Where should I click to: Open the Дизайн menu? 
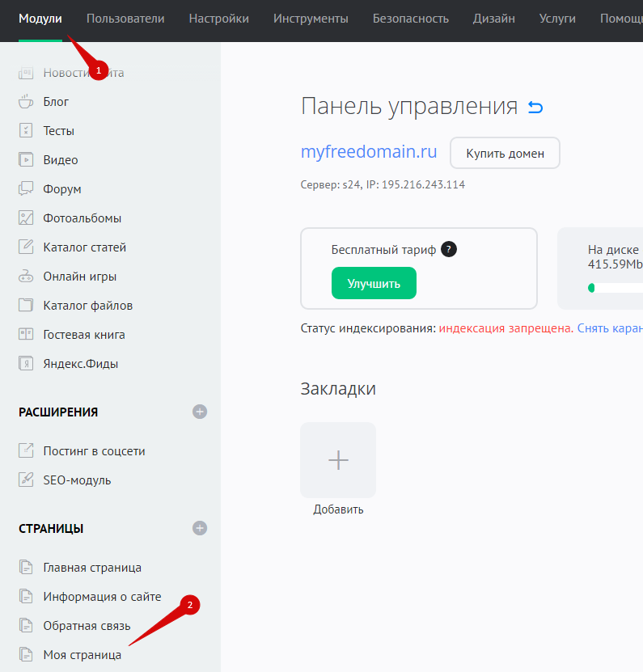click(494, 19)
